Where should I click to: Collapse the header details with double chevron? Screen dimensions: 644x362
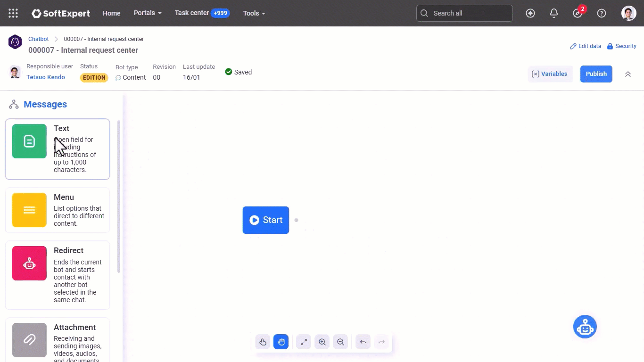click(628, 74)
